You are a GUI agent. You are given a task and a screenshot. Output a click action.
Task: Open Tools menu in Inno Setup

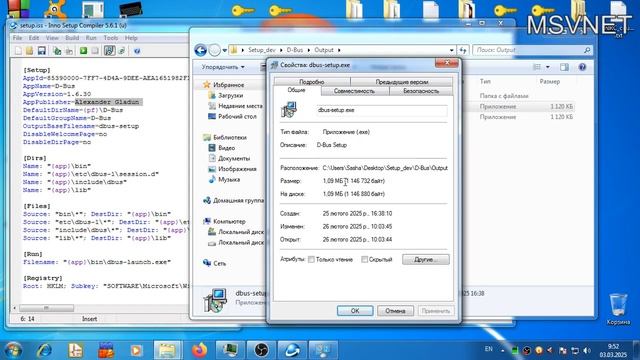[111, 38]
